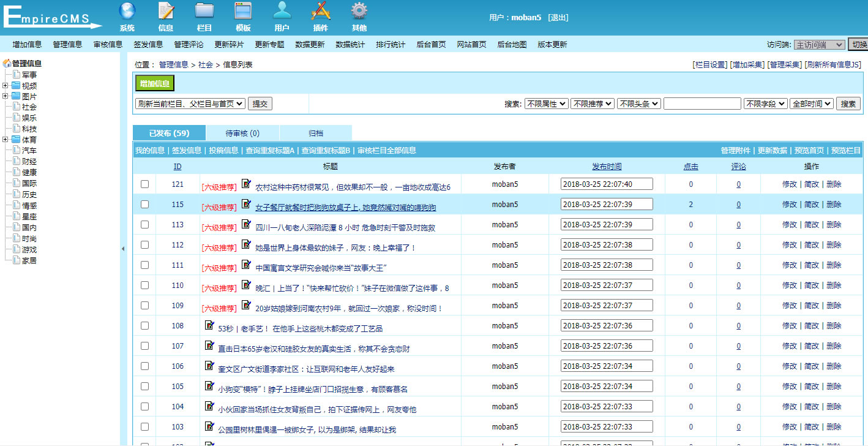The image size is (868, 446).
Task: Click the 视频 folder icon in the tree
Action: pyautogui.click(x=16, y=86)
